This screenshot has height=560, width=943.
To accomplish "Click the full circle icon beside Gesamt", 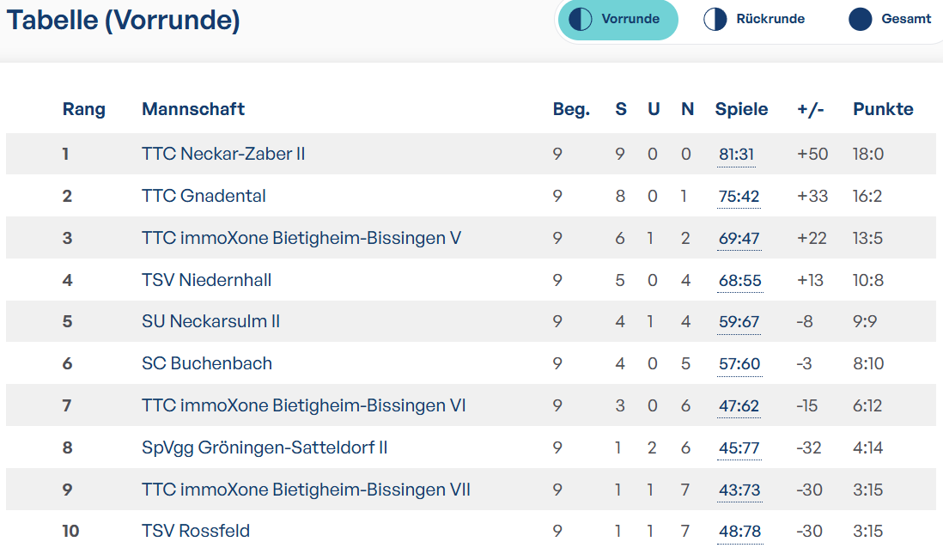I will point(860,19).
